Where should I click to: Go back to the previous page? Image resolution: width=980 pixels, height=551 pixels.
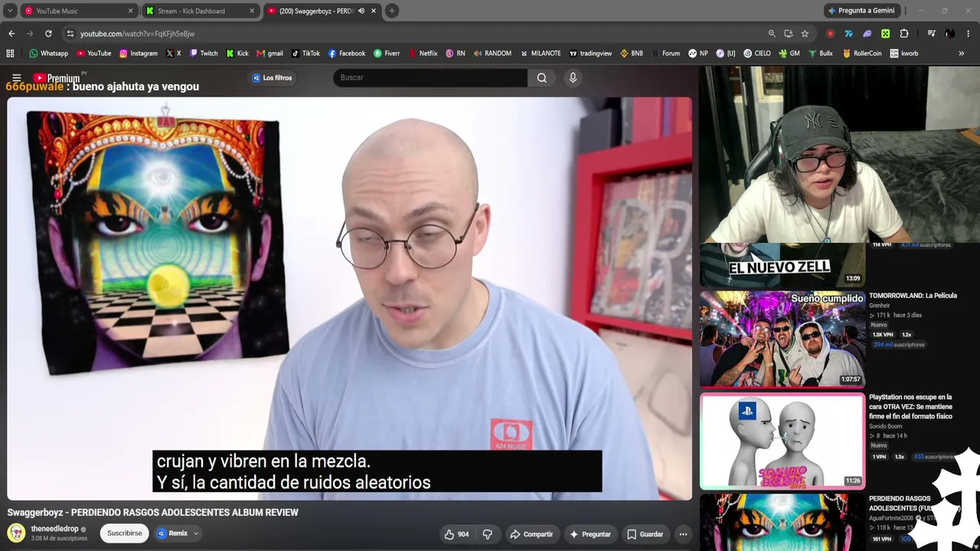point(11,34)
